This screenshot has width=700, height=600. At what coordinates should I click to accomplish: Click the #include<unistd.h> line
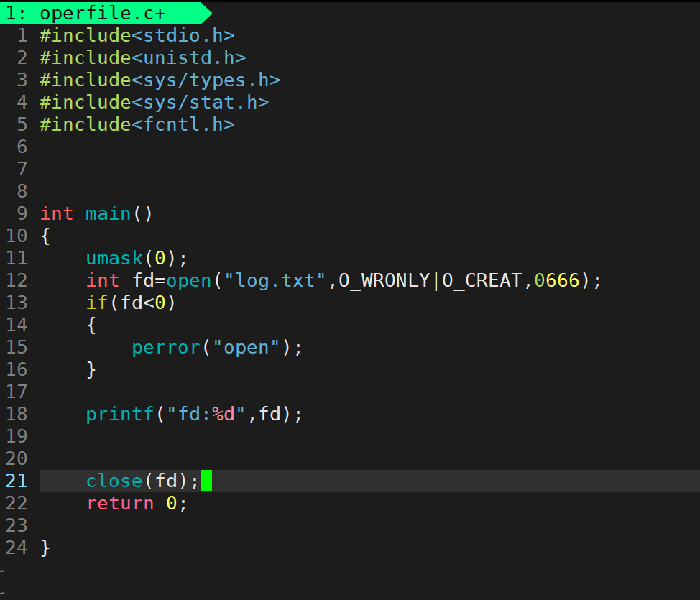143,57
